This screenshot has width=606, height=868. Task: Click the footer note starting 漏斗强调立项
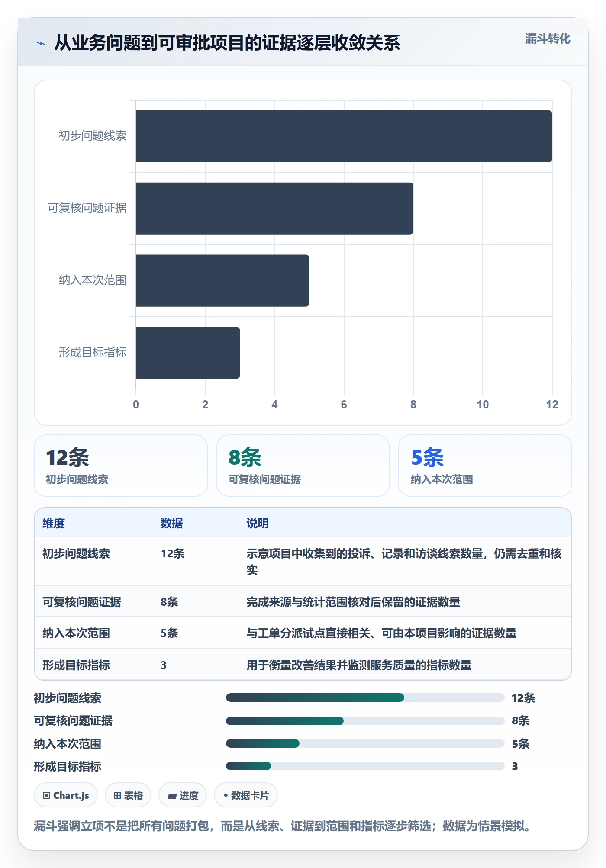[283, 826]
